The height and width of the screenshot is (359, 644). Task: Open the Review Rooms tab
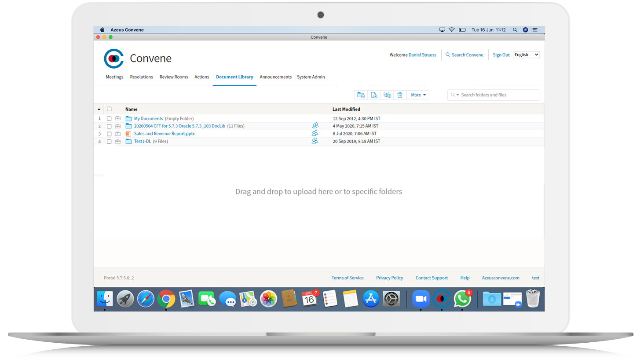click(x=173, y=77)
